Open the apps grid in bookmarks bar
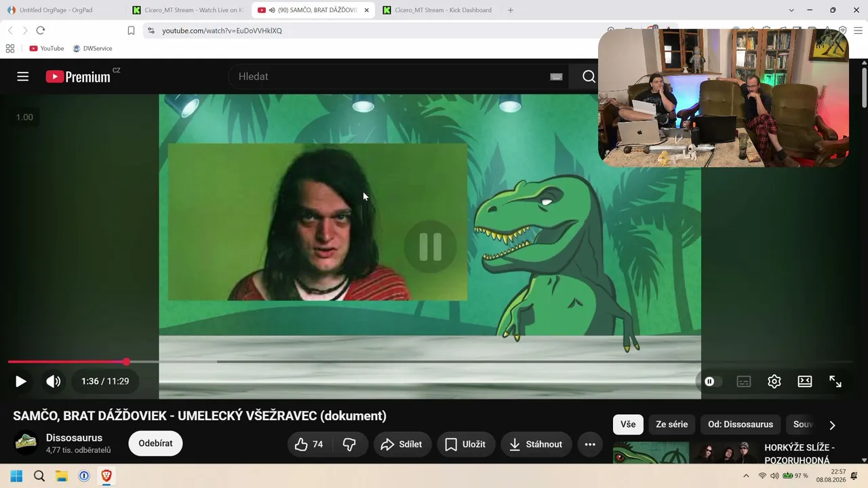The height and width of the screenshot is (488, 868). point(10,49)
